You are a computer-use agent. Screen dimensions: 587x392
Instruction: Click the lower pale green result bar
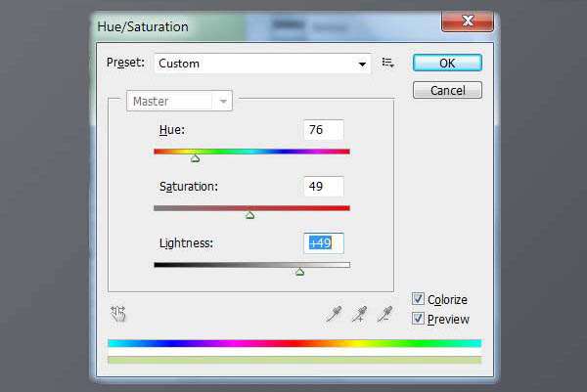click(293, 360)
